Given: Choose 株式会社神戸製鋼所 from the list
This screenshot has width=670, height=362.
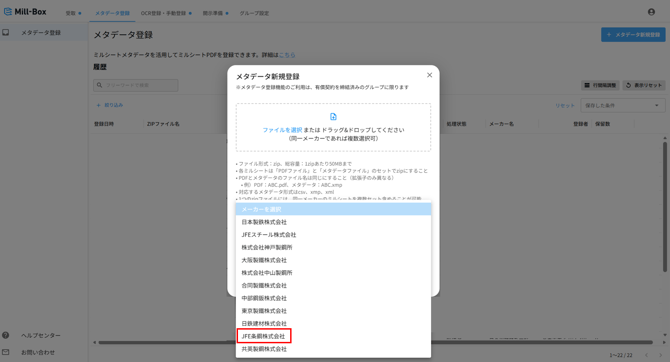Looking at the screenshot, I should pos(333,247).
